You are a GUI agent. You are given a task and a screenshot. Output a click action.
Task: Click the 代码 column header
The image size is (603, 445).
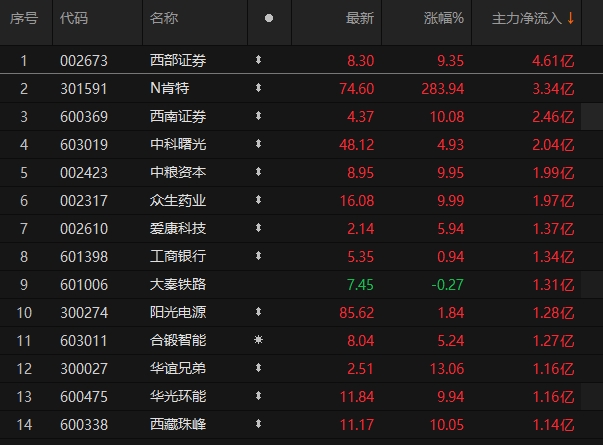tap(73, 18)
